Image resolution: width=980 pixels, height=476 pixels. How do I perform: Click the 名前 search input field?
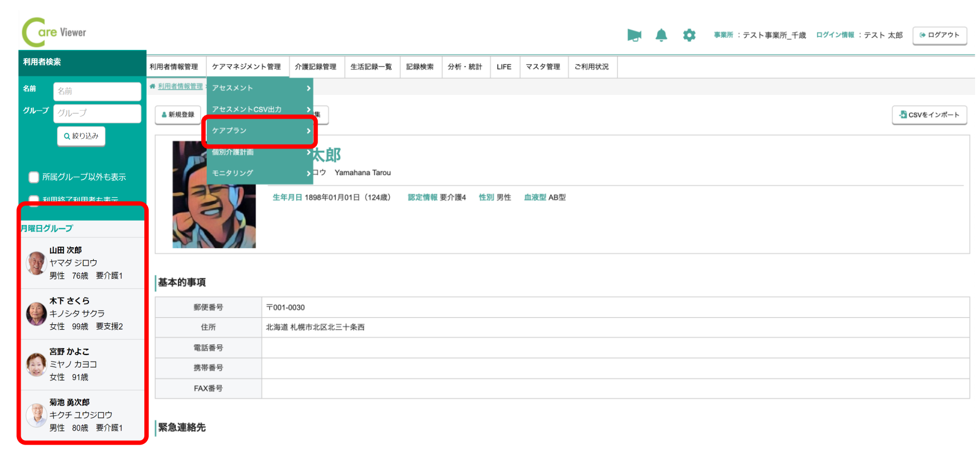pos(97,91)
